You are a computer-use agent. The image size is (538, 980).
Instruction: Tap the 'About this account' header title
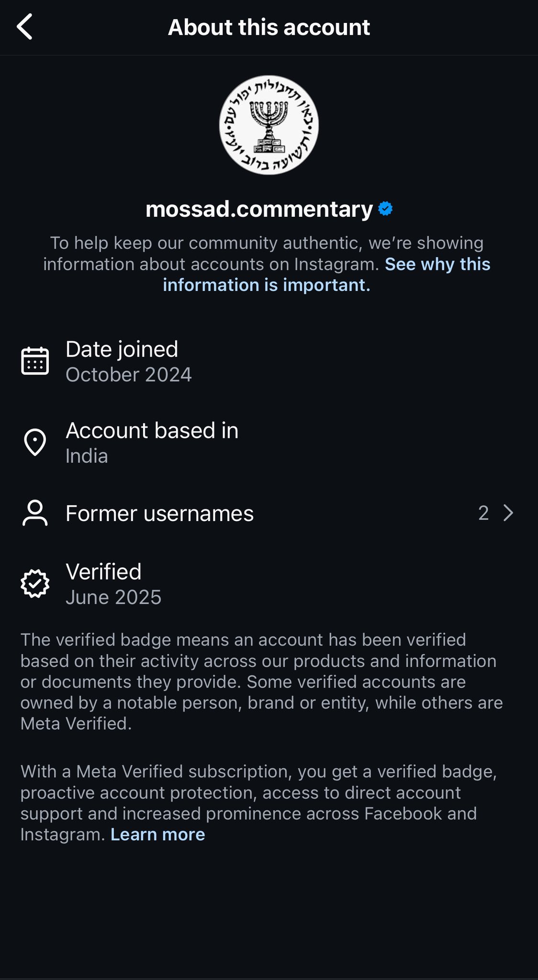[269, 27]
